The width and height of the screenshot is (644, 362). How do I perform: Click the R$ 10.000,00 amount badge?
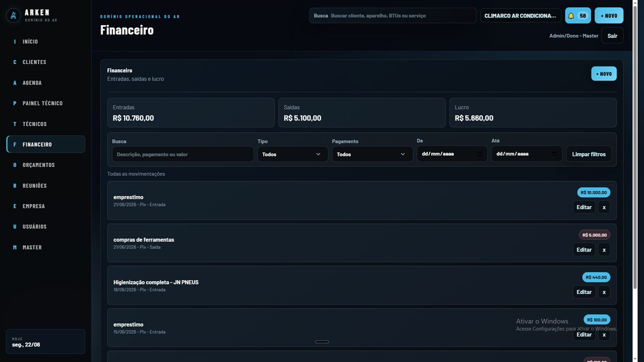(594, 193)
